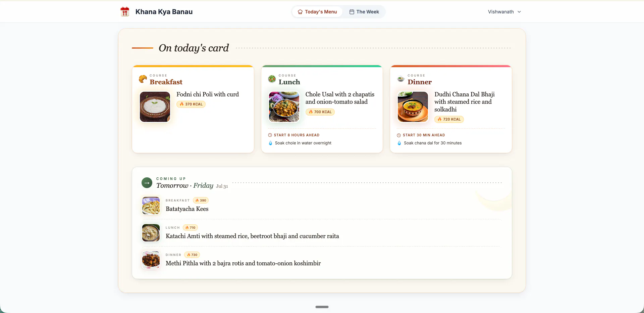Click the croissant icon beside Breakfast

tap(143, 79)
